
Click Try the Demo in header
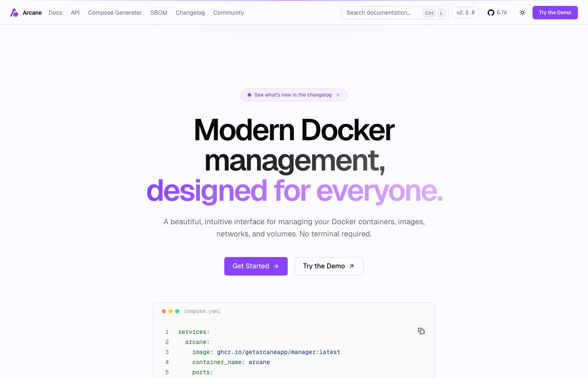coord(555,13)
